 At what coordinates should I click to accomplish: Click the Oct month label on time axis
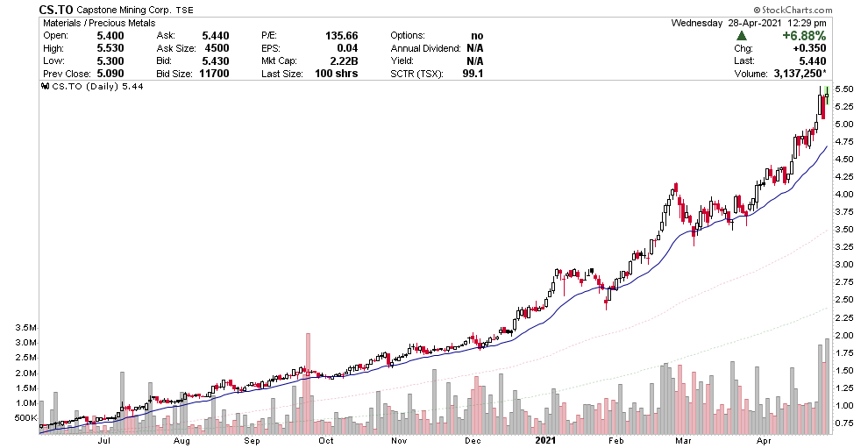pyautogui.click(x=326, y=441)
